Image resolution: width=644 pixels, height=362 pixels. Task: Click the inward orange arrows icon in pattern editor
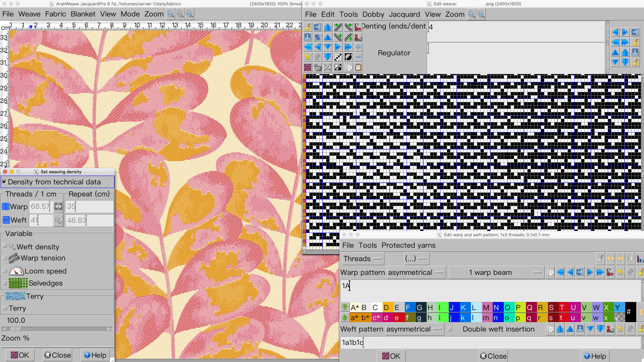tap(610, 259)
